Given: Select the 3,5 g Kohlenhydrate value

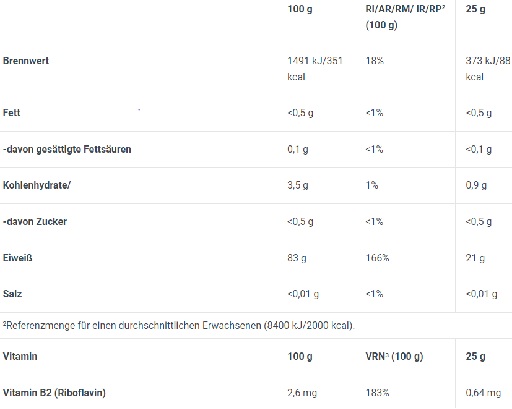Looking at the screenshot, I should click(298, 185).
